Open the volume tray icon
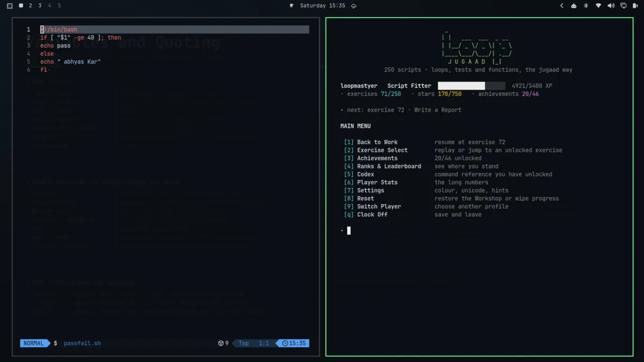 pyautogui.click(x=611, y=5)
